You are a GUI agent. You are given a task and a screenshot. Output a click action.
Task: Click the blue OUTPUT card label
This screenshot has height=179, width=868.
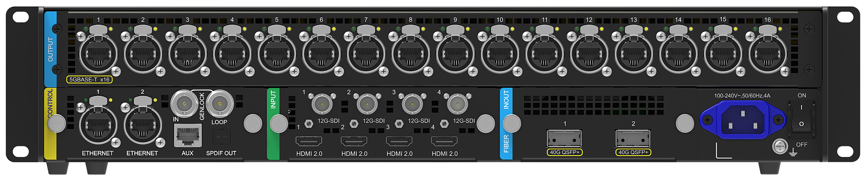[51, 49]
